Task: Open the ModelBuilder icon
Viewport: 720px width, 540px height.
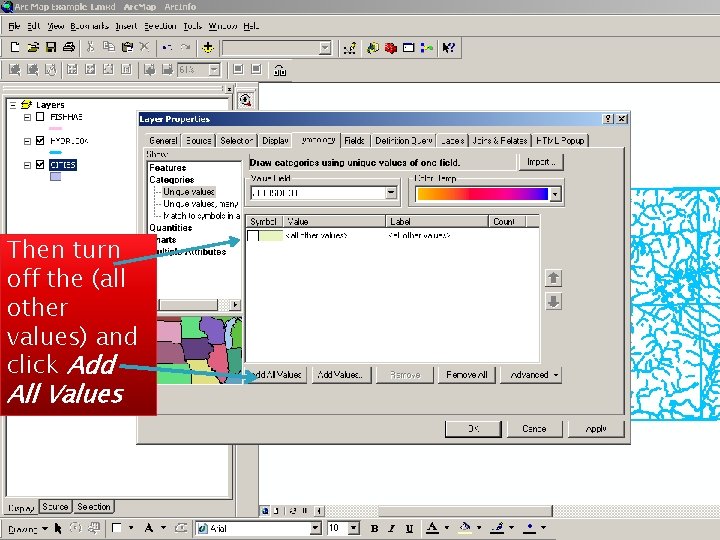Action: point(427,48)
